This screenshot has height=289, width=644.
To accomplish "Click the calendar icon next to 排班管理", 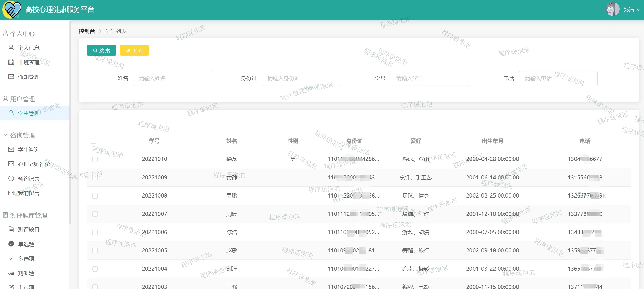I will pyautogui.click(x=11, y=62).
